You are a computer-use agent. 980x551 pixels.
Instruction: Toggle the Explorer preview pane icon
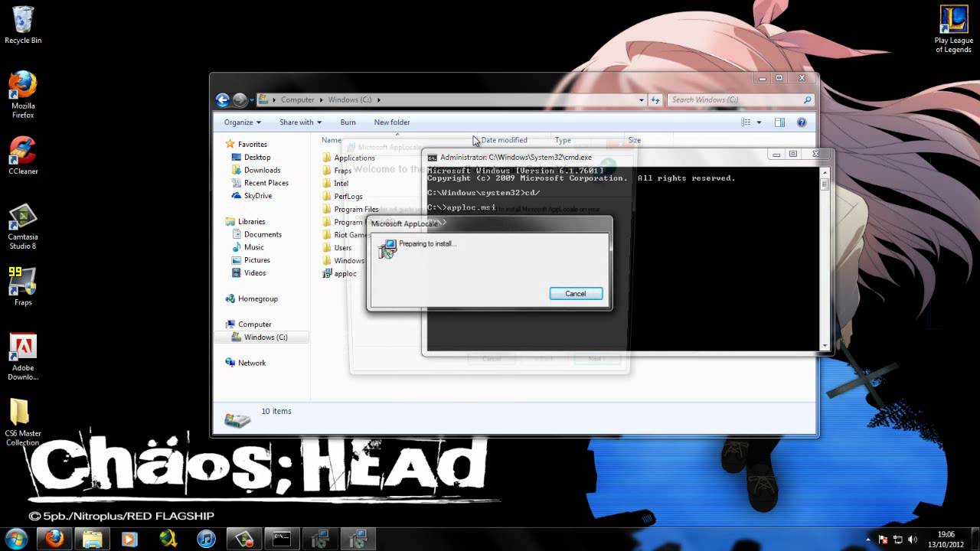[779, 122]
